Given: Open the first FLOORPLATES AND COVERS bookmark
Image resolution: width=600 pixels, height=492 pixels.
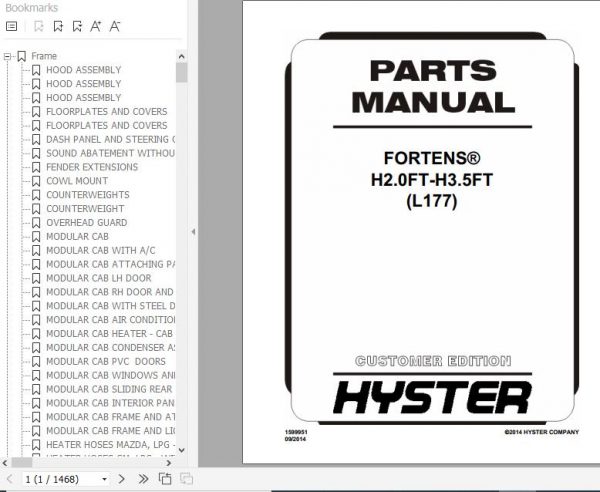Looking at the screenshot, I should (106, 112).
